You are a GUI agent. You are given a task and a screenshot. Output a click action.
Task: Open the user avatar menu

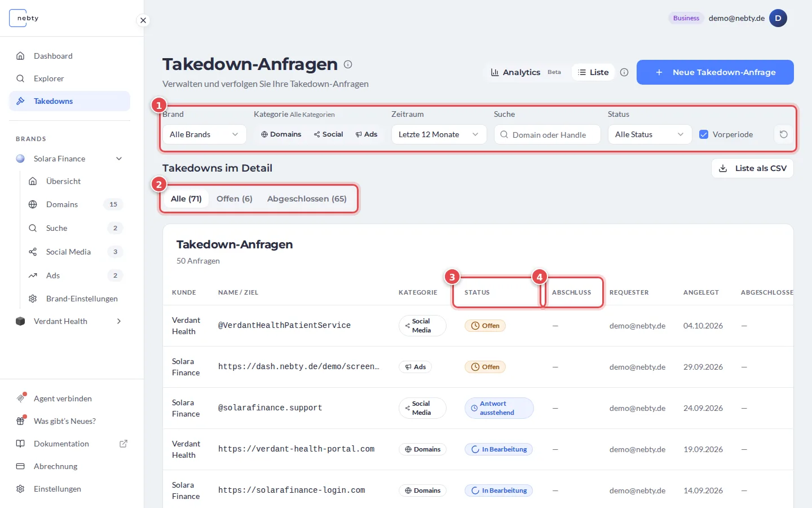click(x=778, y=18)
